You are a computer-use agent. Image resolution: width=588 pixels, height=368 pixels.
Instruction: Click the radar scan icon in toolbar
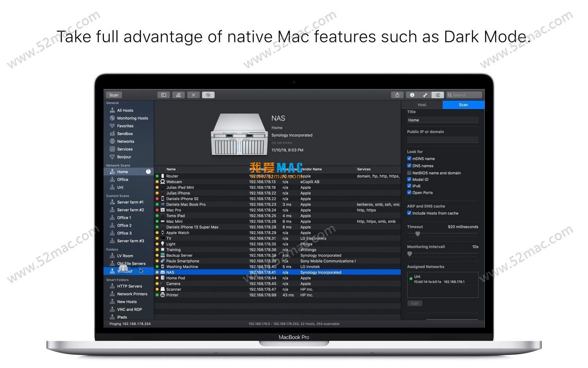pyautogui.click(x=208, y=95)
